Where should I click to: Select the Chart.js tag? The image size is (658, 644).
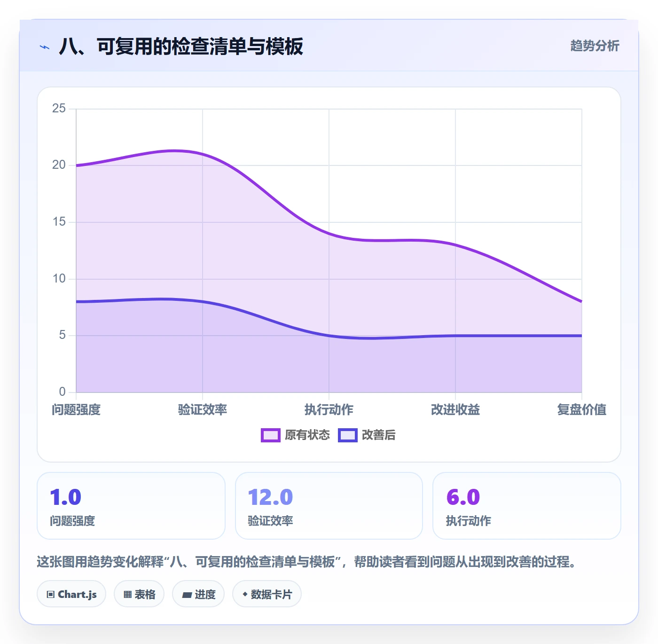pyautogui.click(x=71, y=594)
